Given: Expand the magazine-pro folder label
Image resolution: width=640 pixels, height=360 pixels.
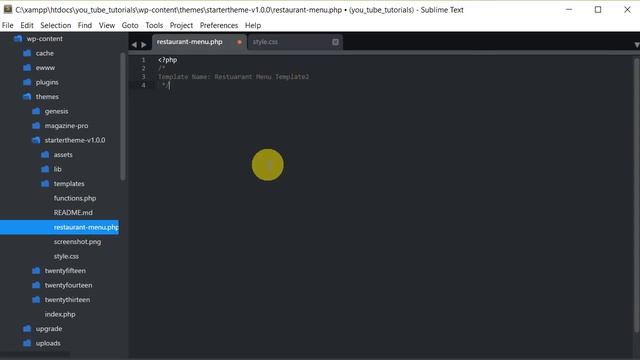Looking at the screenshot, I should [66, 126].
